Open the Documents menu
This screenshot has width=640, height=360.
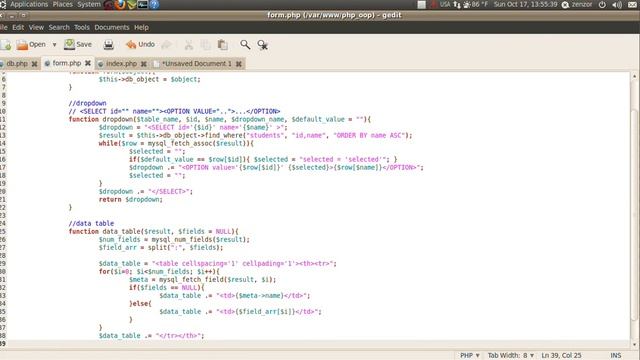tap(112, 27)
